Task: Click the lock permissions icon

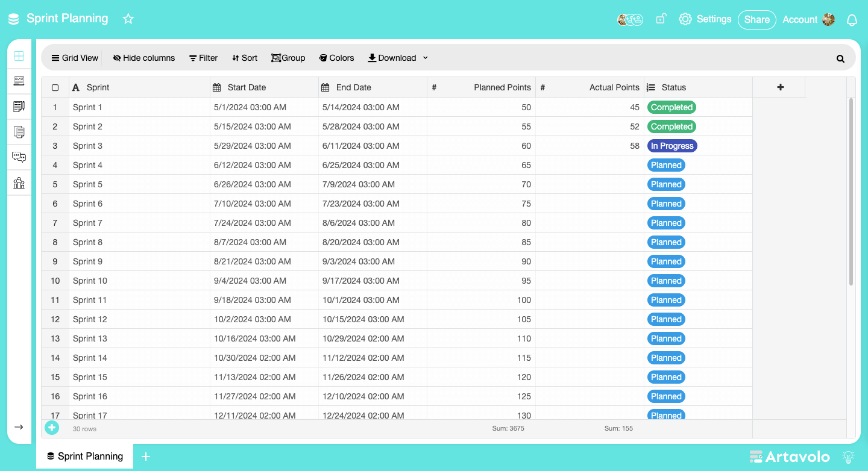Action: (x=661, y=19)
